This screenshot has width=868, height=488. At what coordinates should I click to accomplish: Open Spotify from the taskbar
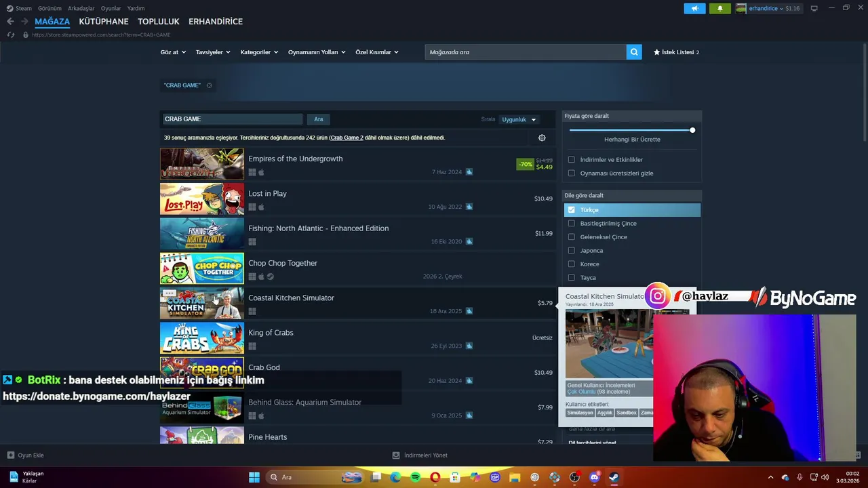point(415,477)
